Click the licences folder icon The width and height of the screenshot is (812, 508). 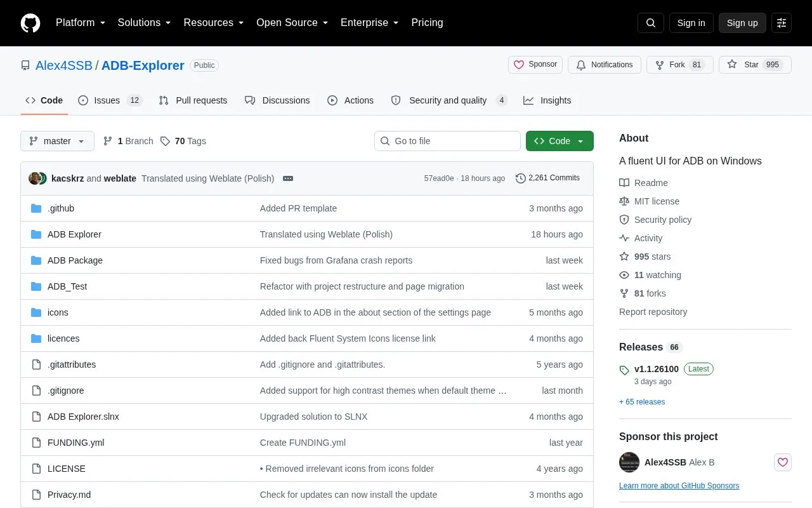tap(36, 338)
